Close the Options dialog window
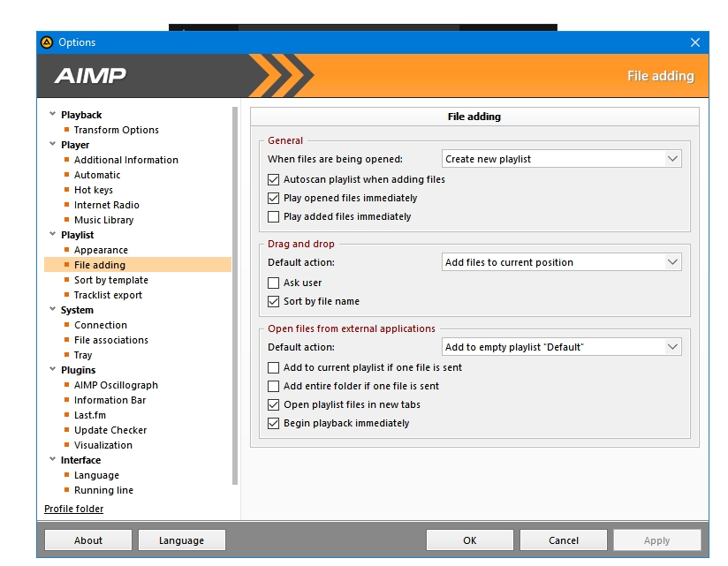 695,42
